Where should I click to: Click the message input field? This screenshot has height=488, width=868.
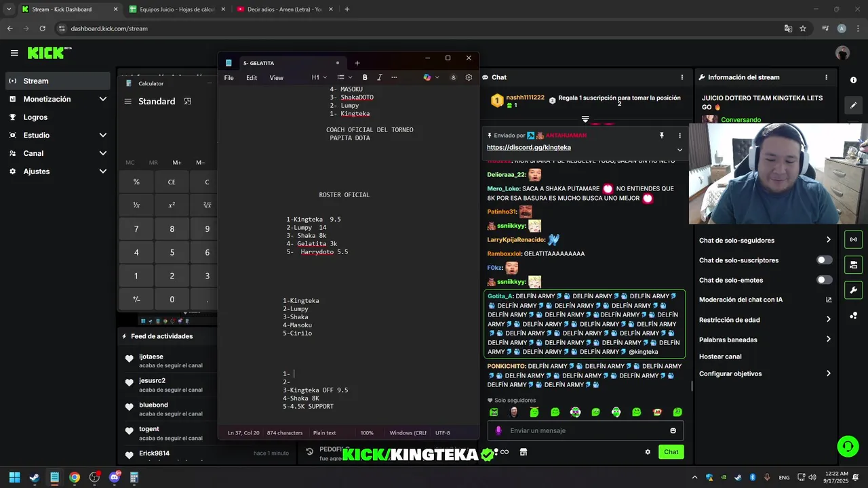tap(585, 430)
